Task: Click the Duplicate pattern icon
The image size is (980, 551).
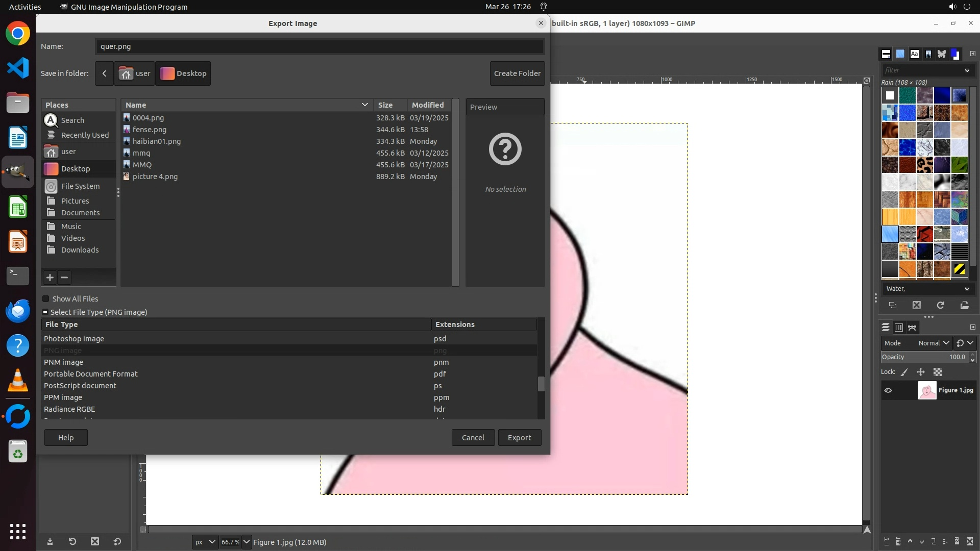Action: tap(893, 305)
